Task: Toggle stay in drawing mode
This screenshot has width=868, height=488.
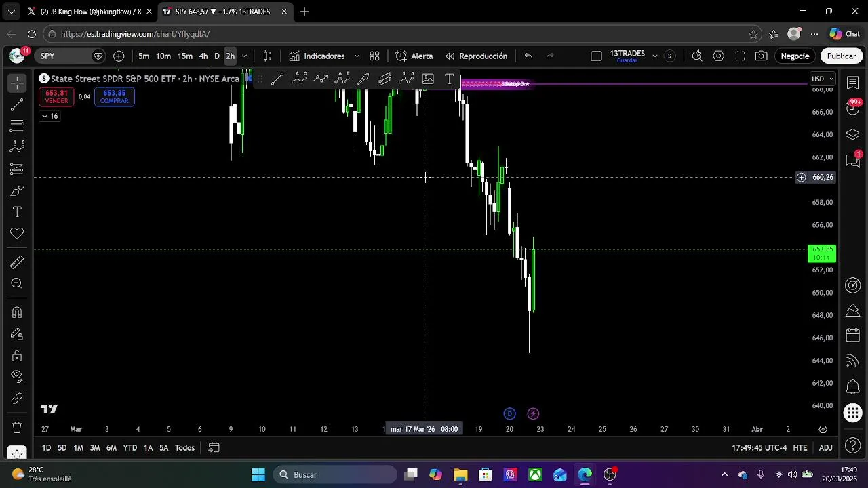Action: [17, 334]
